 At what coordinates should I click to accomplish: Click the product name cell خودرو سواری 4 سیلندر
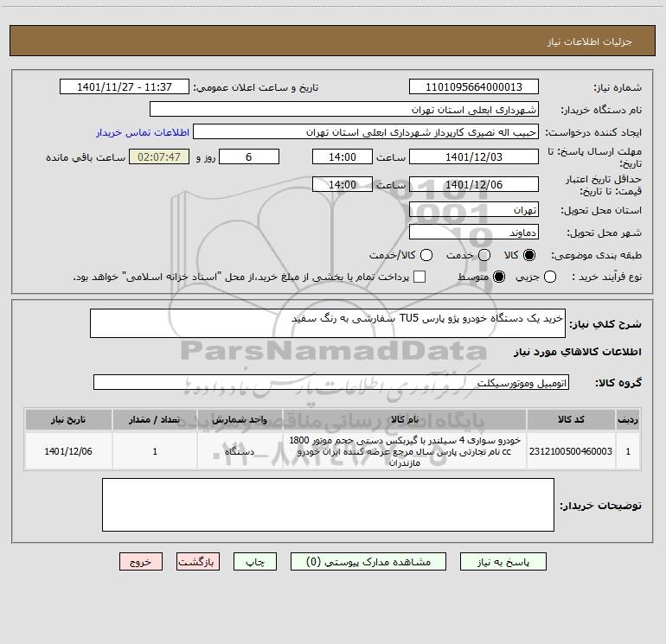[x=405, y=451]
